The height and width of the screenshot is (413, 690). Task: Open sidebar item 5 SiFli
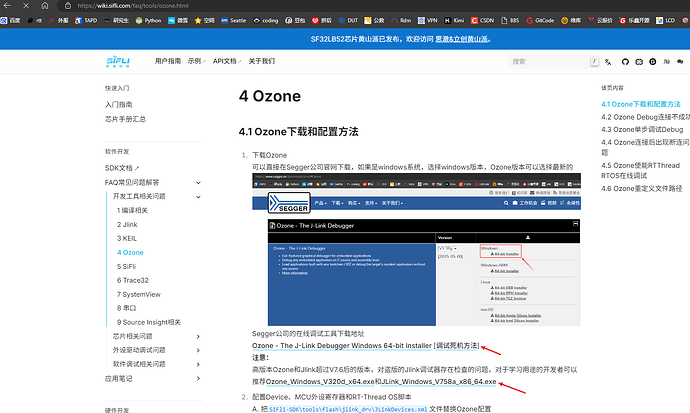pyautogui.click(x=126, y=267)
